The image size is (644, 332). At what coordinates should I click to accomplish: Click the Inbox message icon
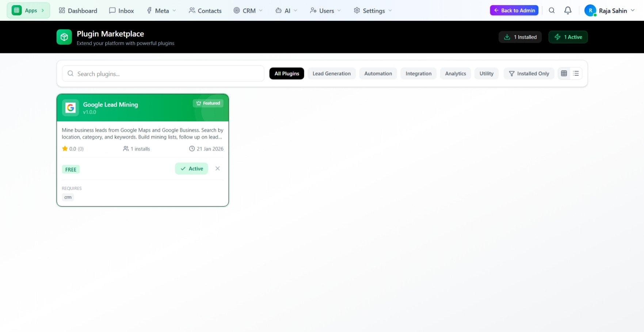pos(113,11)
